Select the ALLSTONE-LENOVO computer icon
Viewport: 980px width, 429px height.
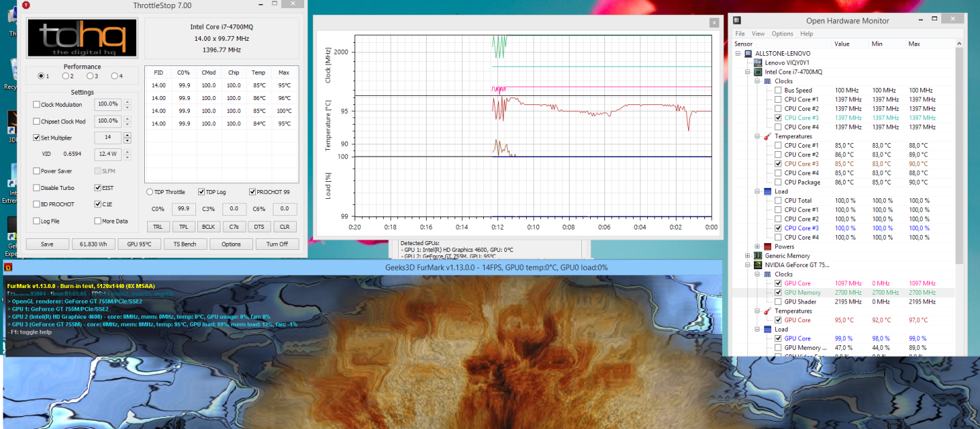(x=749, y=53)
